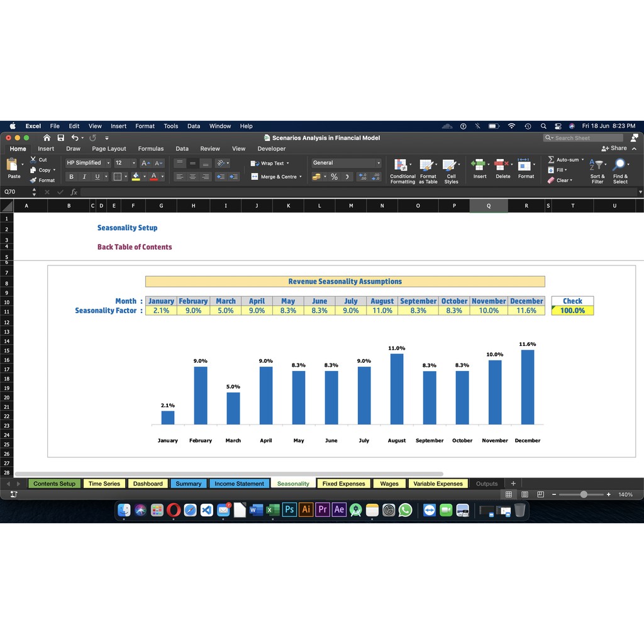The height and width of the screenshot is (644, 644).
Task: Toggle Bold formatting
Action: [71, 177]
